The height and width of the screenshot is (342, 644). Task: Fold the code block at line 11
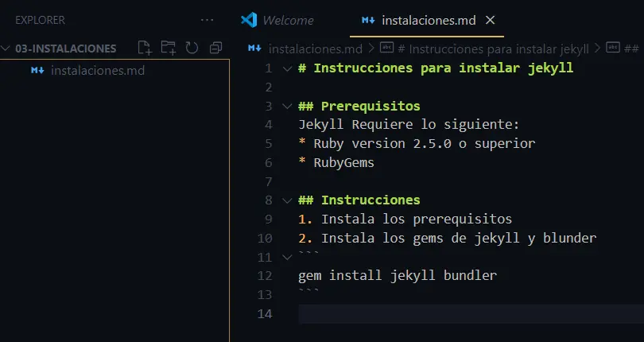287,258
